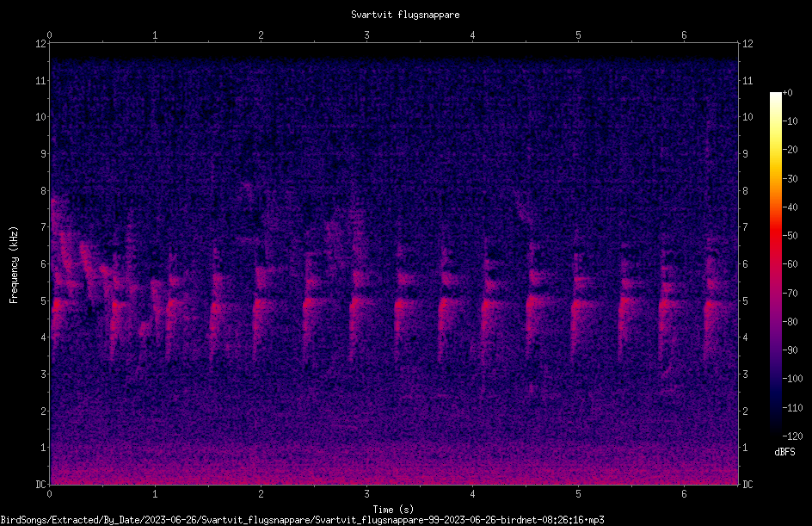Image resolution: width=812 pixels, height=526 pixels.
Task: Click the top time axis '2' label
Action: [261, 35]
